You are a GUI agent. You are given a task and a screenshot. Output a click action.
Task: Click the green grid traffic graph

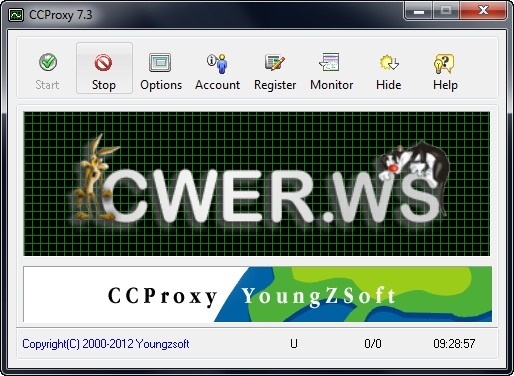[x=257, y=184]
